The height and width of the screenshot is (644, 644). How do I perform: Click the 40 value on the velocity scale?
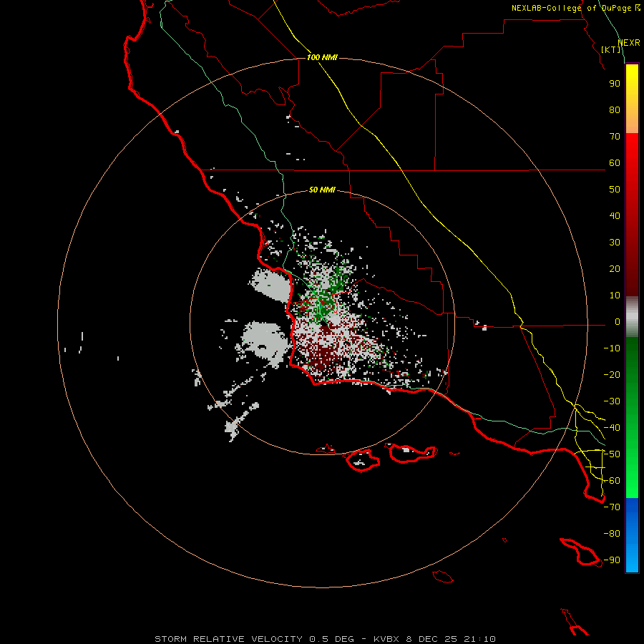(615, 216)
